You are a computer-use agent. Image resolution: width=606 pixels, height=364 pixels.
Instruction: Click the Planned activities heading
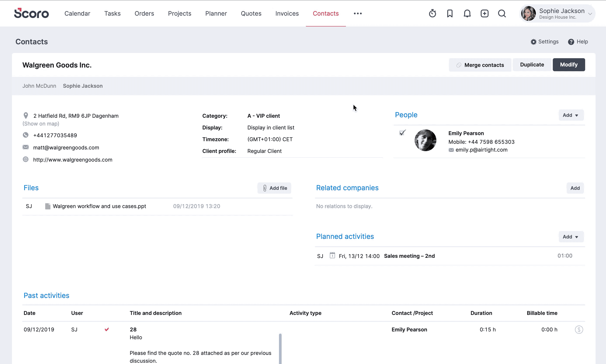tap(345, 237)
